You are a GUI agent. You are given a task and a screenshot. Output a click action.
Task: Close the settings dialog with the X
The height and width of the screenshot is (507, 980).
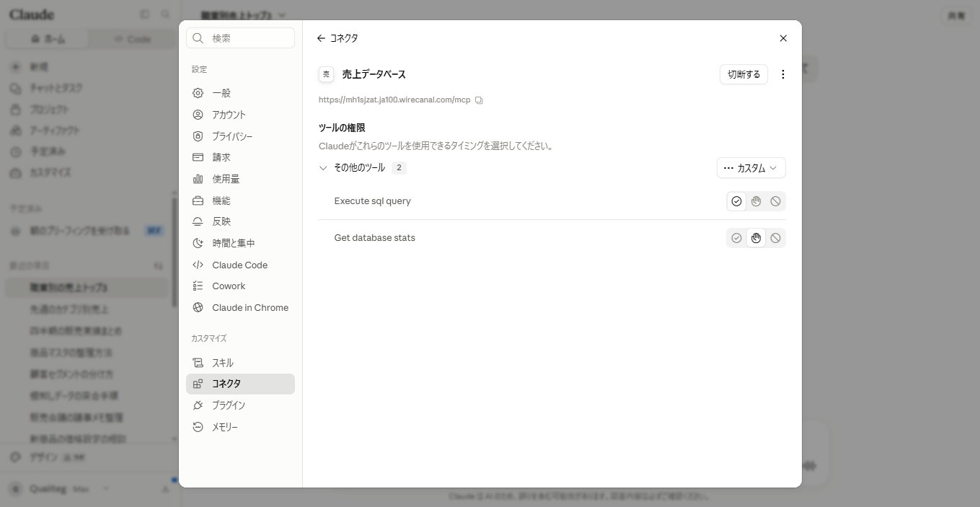coord(783,38)
